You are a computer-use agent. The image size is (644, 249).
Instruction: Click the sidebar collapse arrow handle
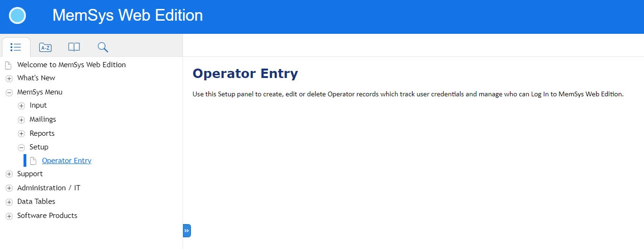coord(187,231)
